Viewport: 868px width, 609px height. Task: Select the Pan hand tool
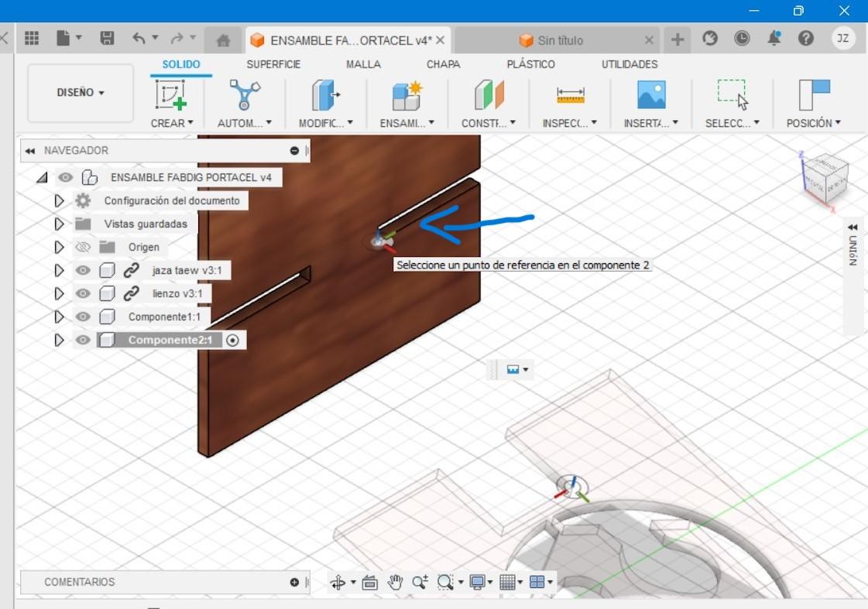tap(395, 582)
